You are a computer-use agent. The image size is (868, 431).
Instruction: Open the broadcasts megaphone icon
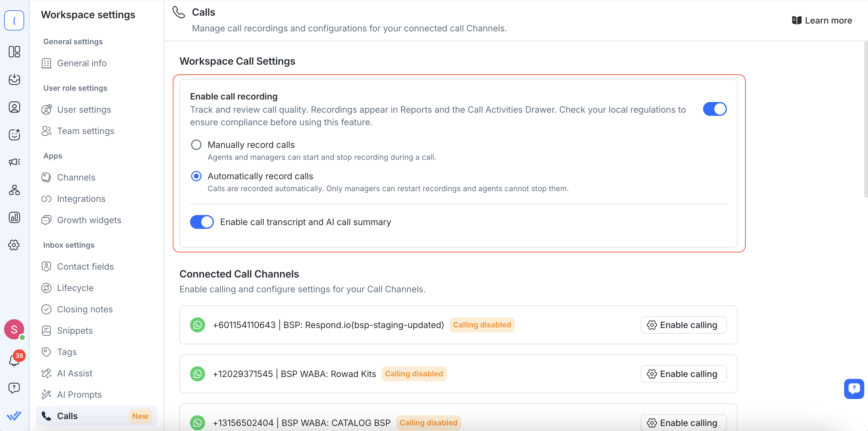14,162
